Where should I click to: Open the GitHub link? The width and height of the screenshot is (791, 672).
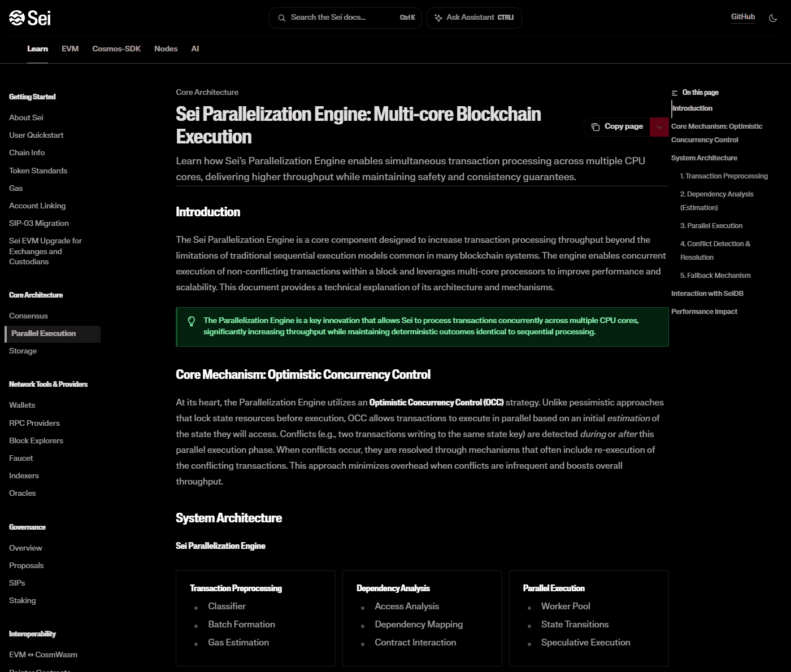pos(743,17)
